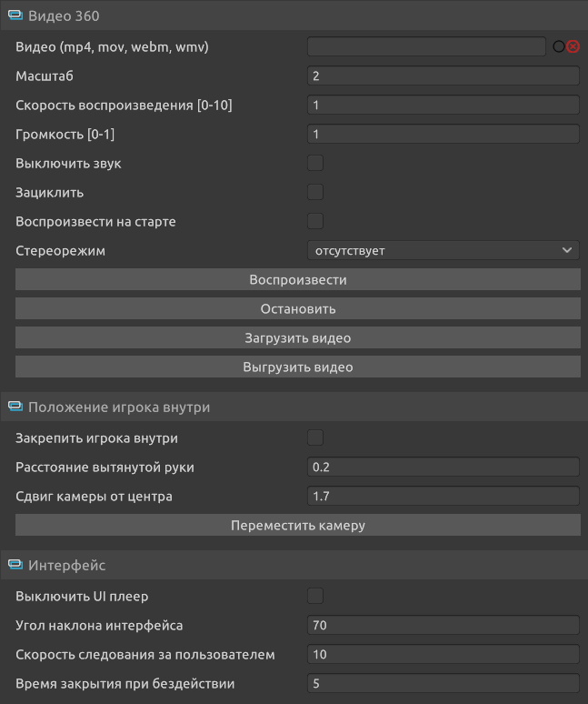Screen dimensions: 588x704
Task: Click the Интерфейс section header icon
Action: (15, 566)
